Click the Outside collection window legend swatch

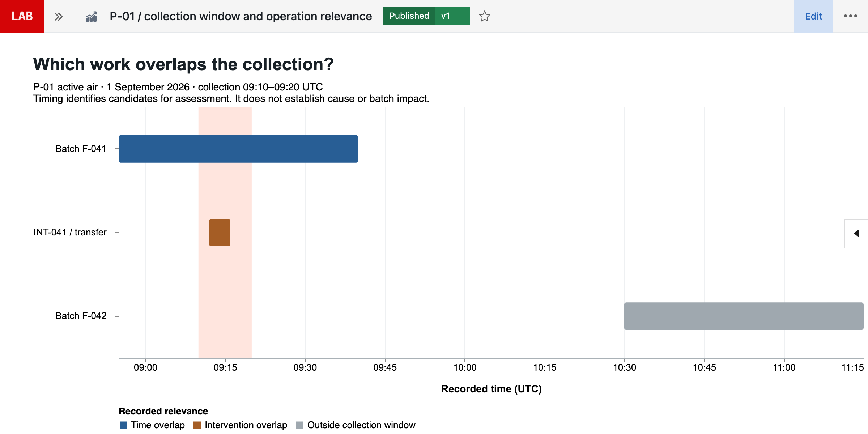tap(300, 425)
